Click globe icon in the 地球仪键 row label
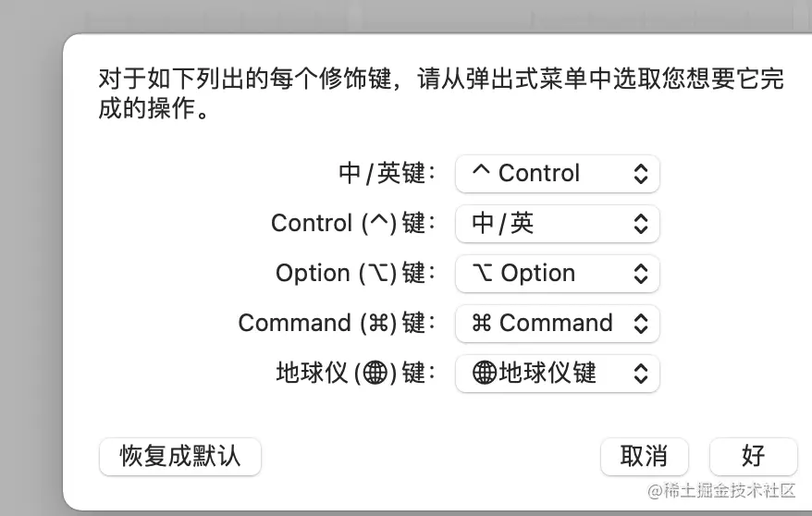The width and height of the screenshot is (812, 516). [x=375, y=373]
